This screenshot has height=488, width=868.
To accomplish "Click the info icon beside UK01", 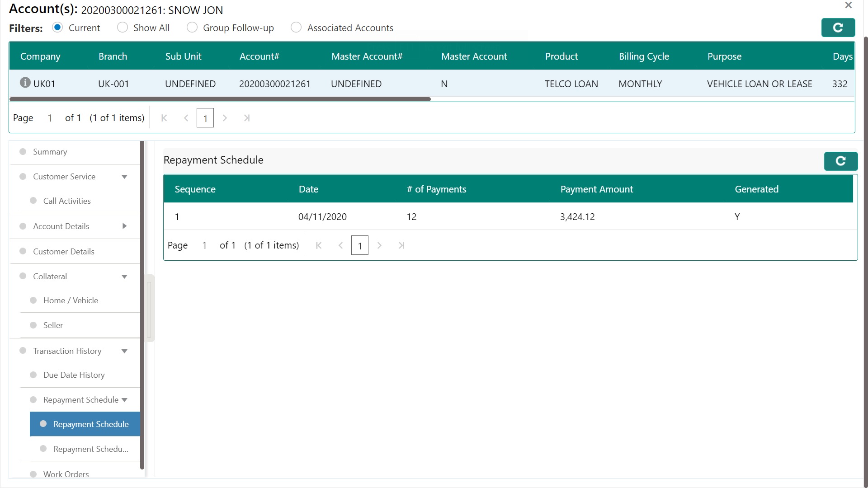I will point(25,83).
